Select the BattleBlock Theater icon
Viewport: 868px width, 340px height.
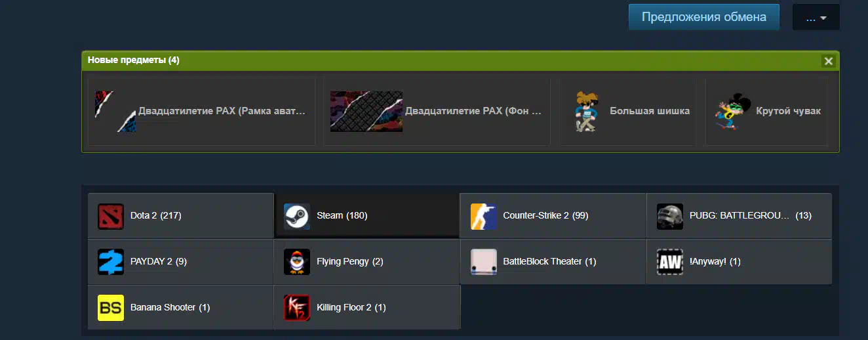point(484,262)
